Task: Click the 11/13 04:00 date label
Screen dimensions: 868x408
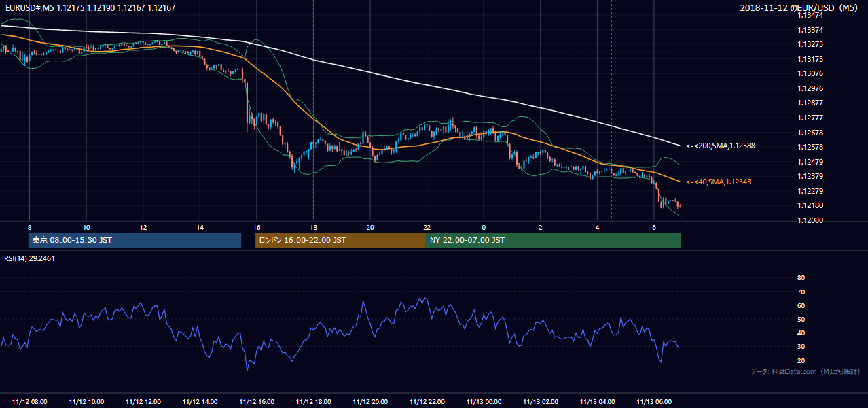Action: click(598, 402)
